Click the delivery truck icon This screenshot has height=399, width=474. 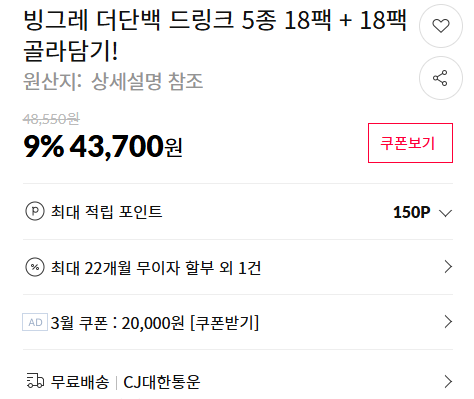coord(35,381)
